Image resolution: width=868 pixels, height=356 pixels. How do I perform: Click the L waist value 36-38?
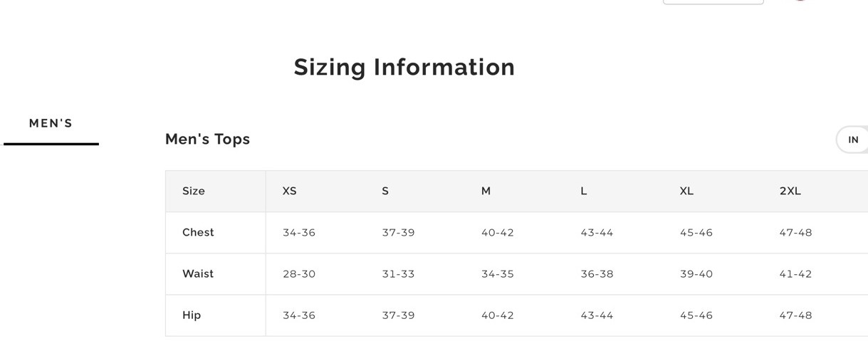pyautogui.click(x=597, y=273)
